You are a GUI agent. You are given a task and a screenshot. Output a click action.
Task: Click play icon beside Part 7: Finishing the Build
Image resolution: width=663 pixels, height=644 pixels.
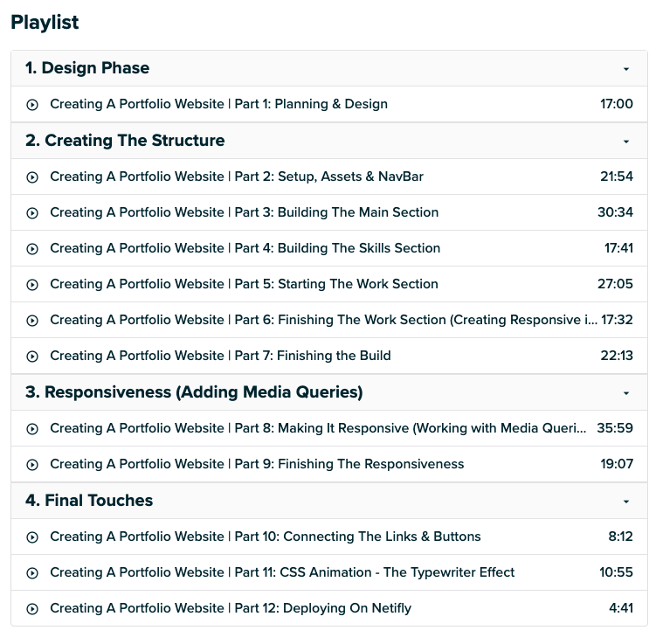[x=32, y=357]
